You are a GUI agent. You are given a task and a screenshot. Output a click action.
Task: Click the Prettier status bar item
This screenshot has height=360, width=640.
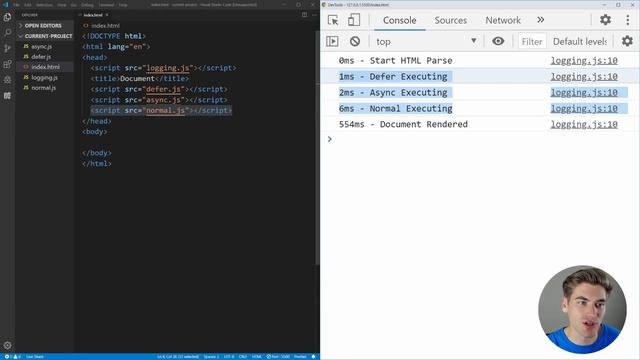coord(300,356)
